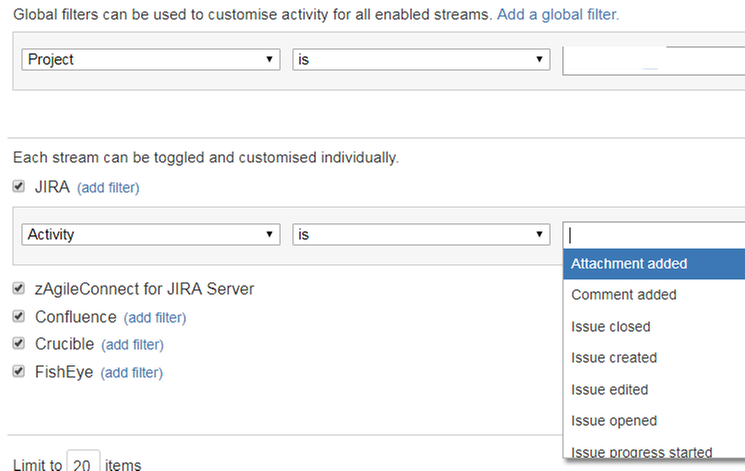Click the Project value input field
The height and width of the screenshot is (471, 745).
point(653,60)
